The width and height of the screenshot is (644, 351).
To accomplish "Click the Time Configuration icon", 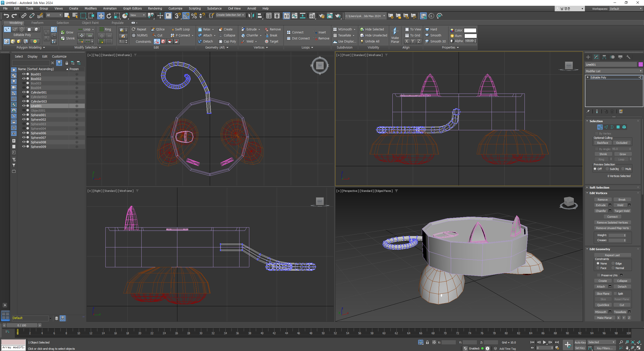I will click(x=557, y=348).
